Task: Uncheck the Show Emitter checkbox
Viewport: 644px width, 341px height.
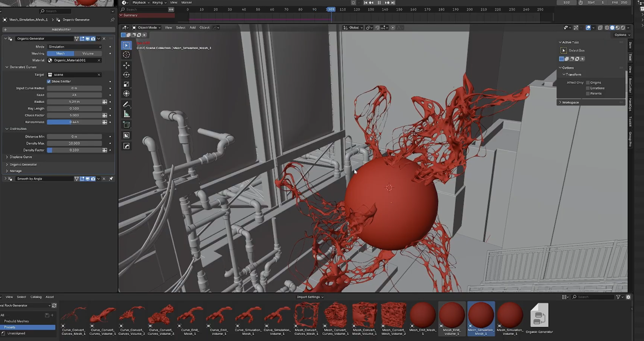Action: pyautogui.click(x=49, y=82)
